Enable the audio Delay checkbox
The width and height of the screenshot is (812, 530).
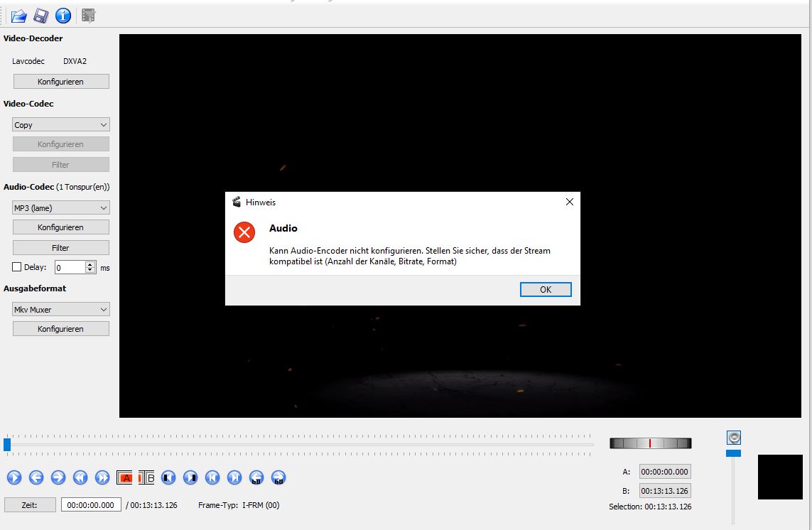[17, 268]
